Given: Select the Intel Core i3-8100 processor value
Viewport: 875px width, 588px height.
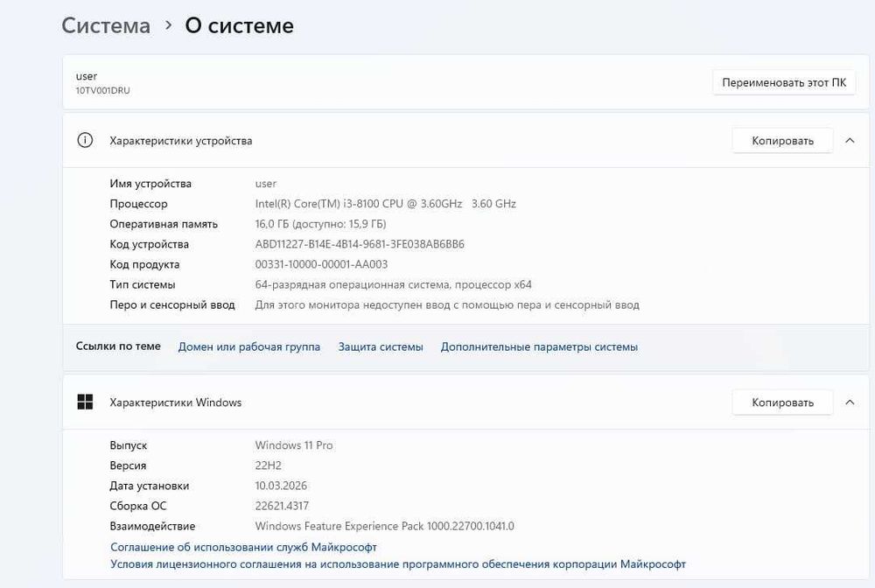Looking at the screenshot, I should point(386,204).
